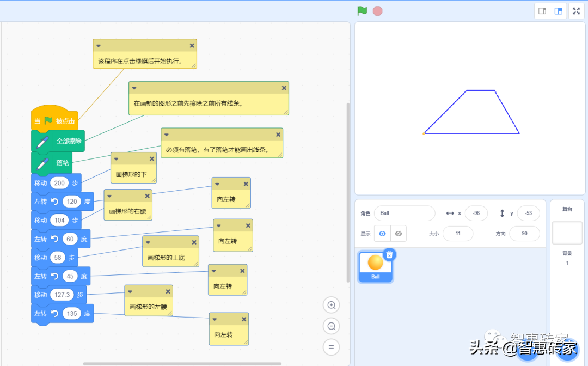The image size is (588, 366).
Task: Close the 在画新的图形之前先擦除 comment
Action: point(284,88)
